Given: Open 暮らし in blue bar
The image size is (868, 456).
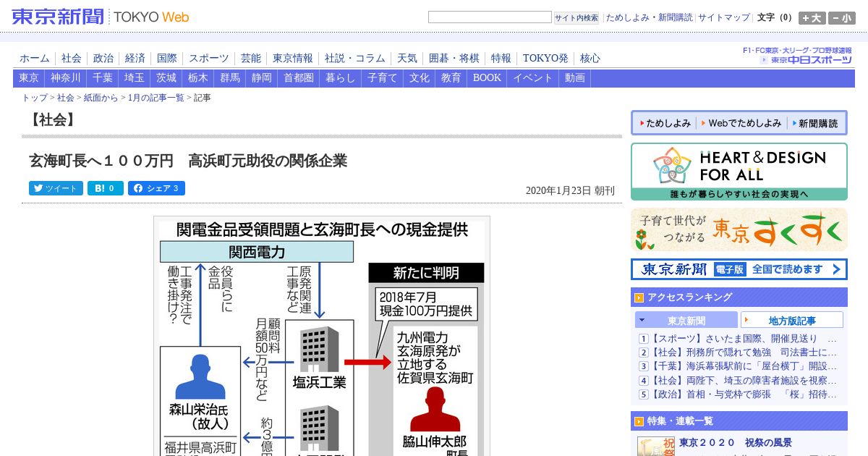Looking at the screenshot, I should click(341, 78).
